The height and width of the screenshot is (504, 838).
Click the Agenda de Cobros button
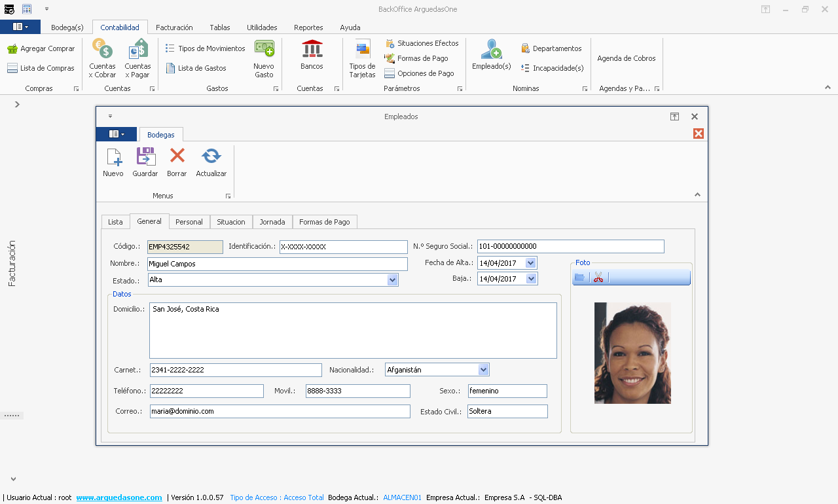(626, 58)
